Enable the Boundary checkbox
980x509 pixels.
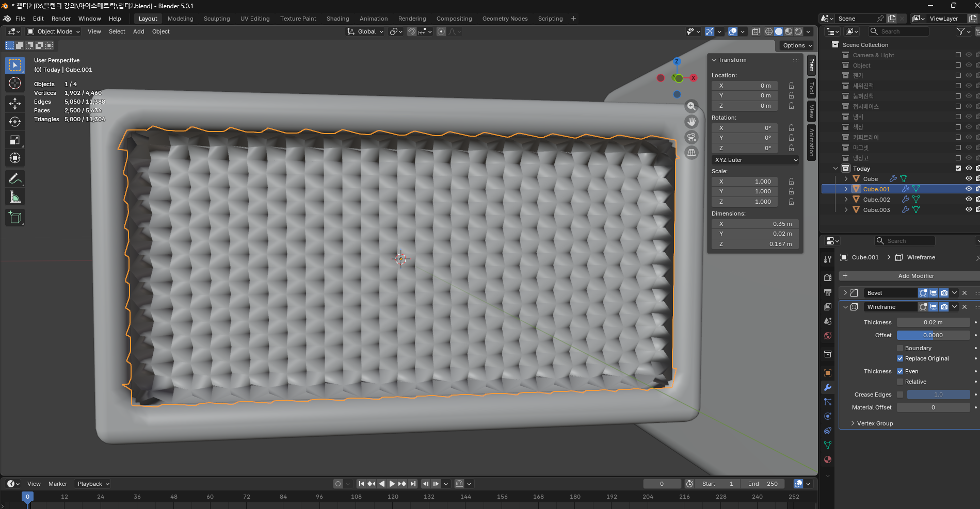pyautogui.click(x=900, y=348)
